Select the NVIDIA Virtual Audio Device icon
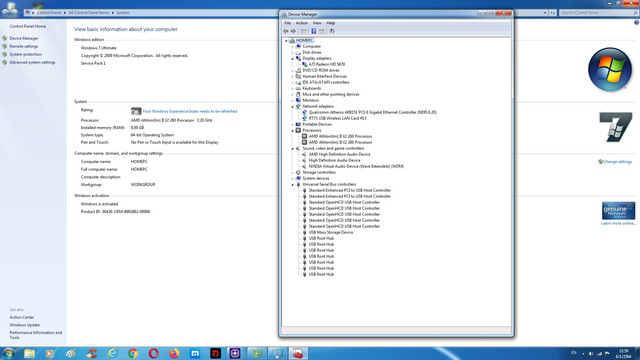The height and width of the screenshot is (360, 640). (x=304, y=167)
